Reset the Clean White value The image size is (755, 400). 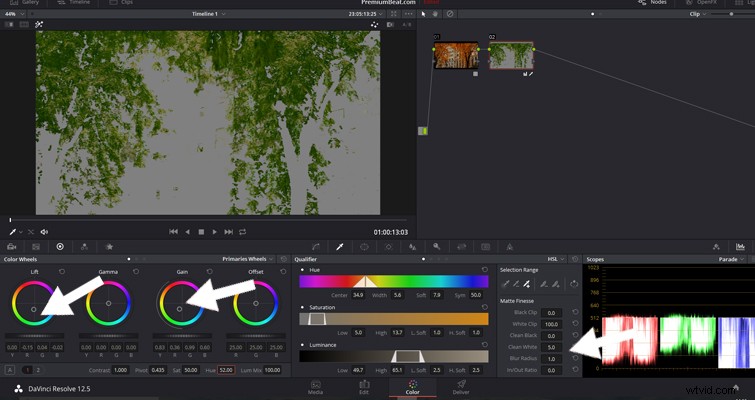click(575, 347)
